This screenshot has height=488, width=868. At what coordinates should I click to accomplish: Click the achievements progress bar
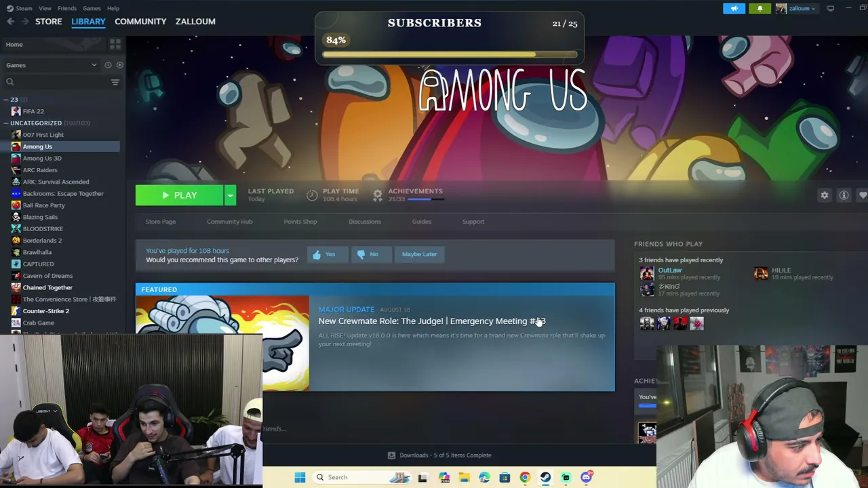425,199
